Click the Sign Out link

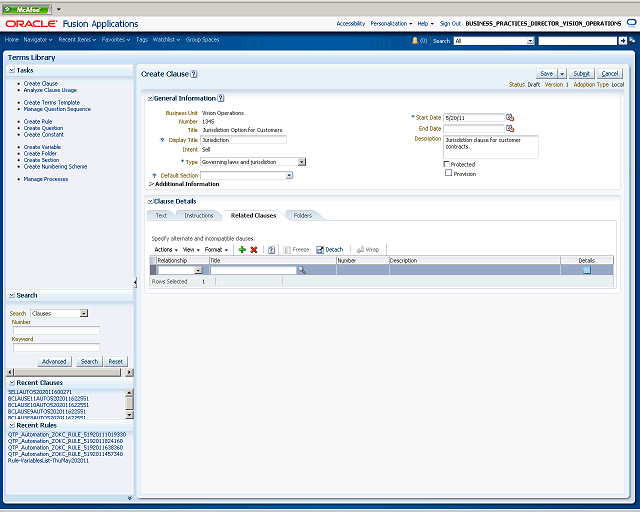point(450,24)
